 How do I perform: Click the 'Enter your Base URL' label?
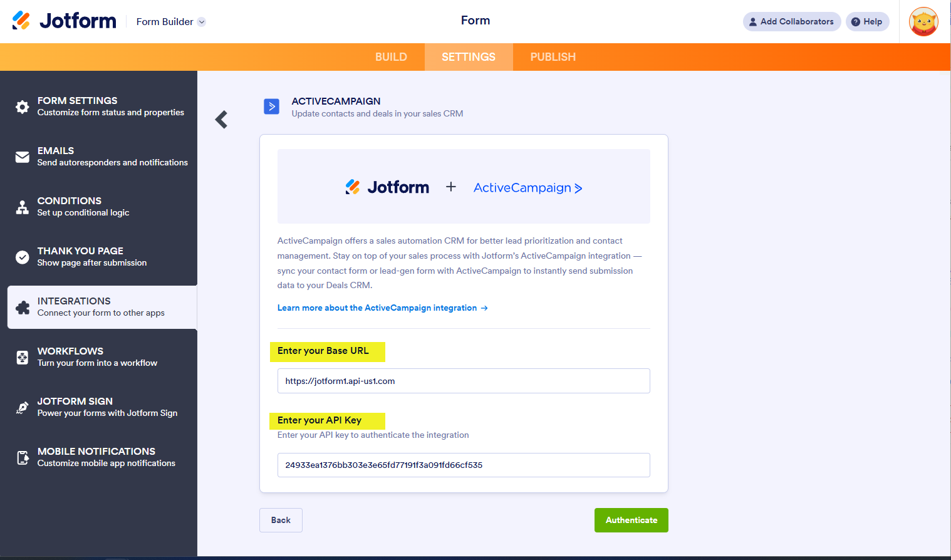(323, 351)
